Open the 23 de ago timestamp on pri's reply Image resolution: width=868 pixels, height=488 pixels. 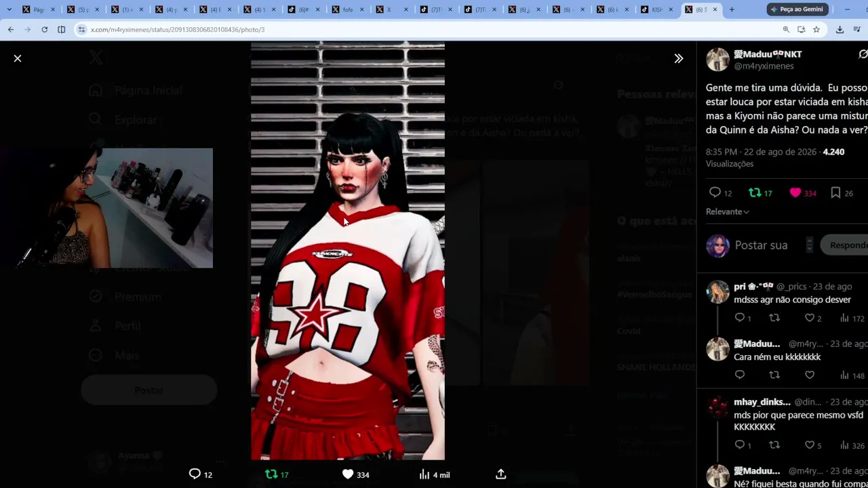[x=832, y=287]
